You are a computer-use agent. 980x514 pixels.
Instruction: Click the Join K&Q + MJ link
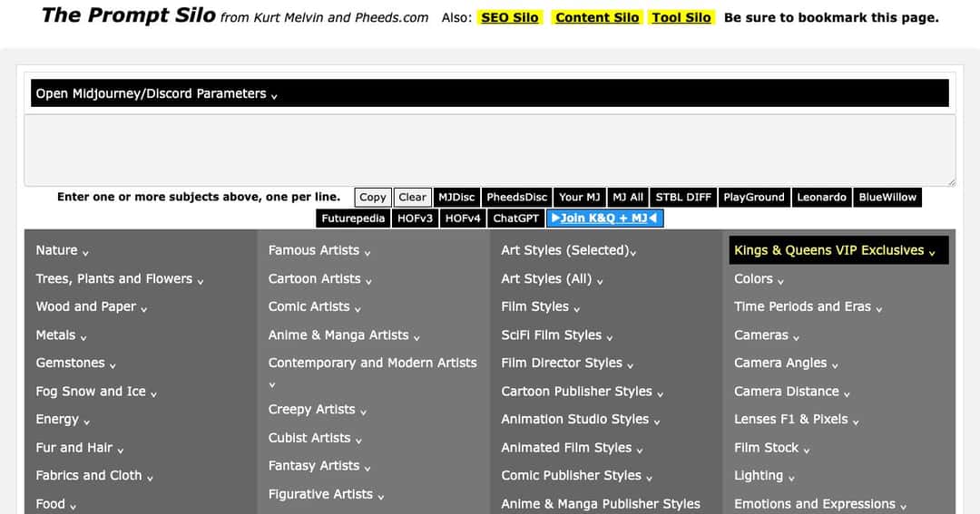click(x=604, y=218)
